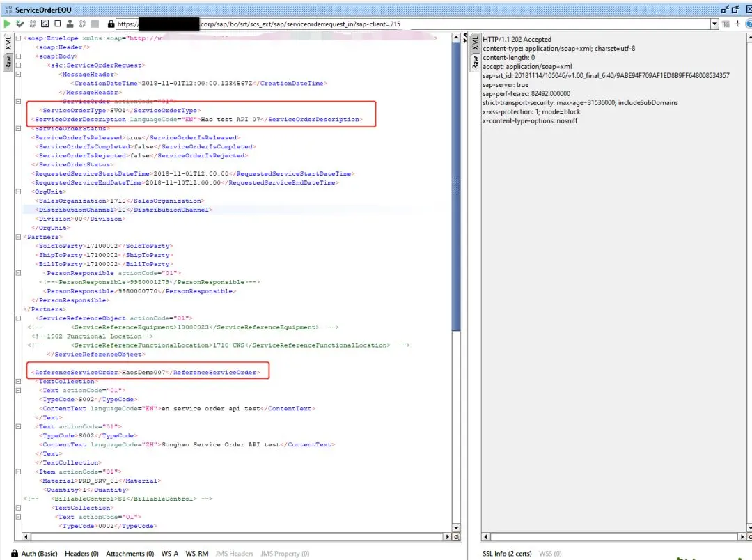The width and height of the screenshot is (752, 560).
Task: Switch response panel to XML tab
Action: 475,44
